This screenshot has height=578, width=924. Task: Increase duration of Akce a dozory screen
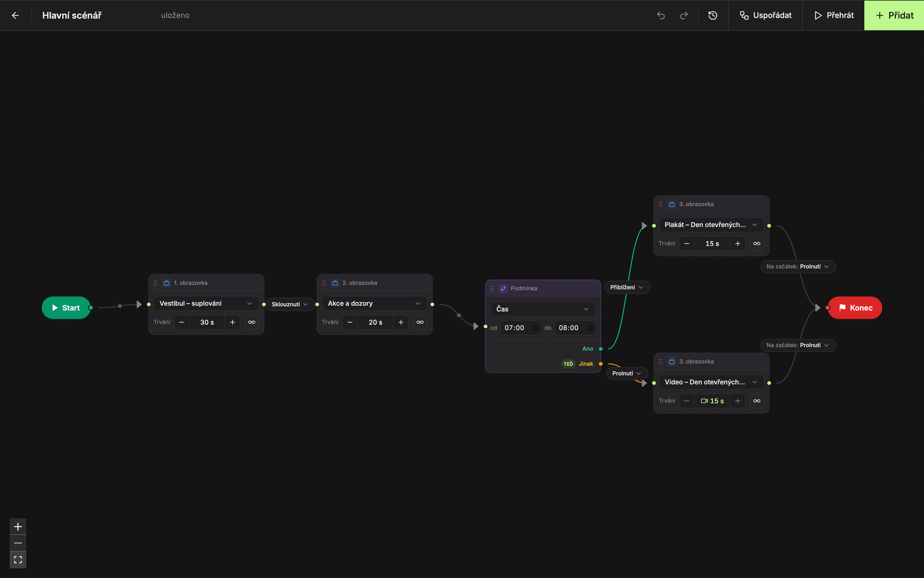(x=401, y=322)
